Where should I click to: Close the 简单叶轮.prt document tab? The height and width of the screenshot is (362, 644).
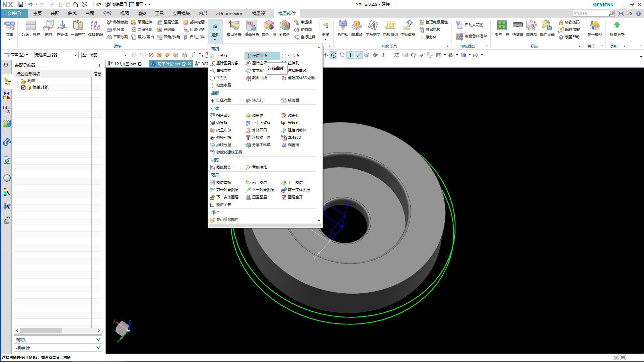click(x=189, y=64)
